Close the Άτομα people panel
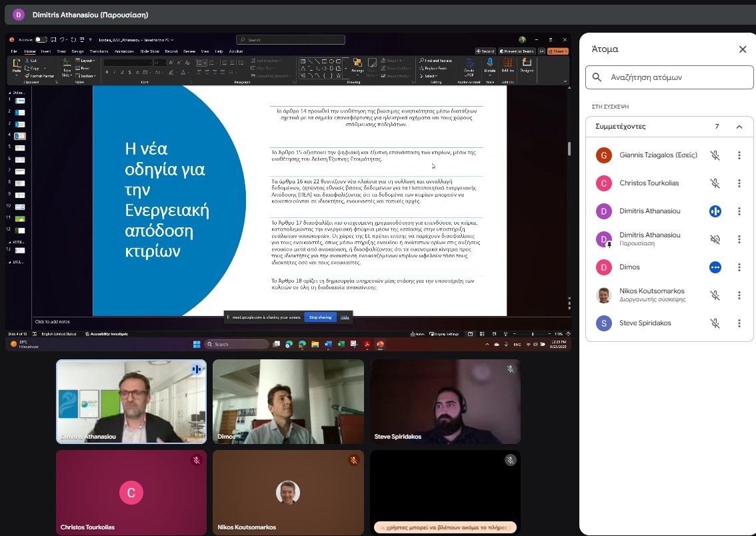The width and height of the screenshot is (756, 536). coord(743,49)
